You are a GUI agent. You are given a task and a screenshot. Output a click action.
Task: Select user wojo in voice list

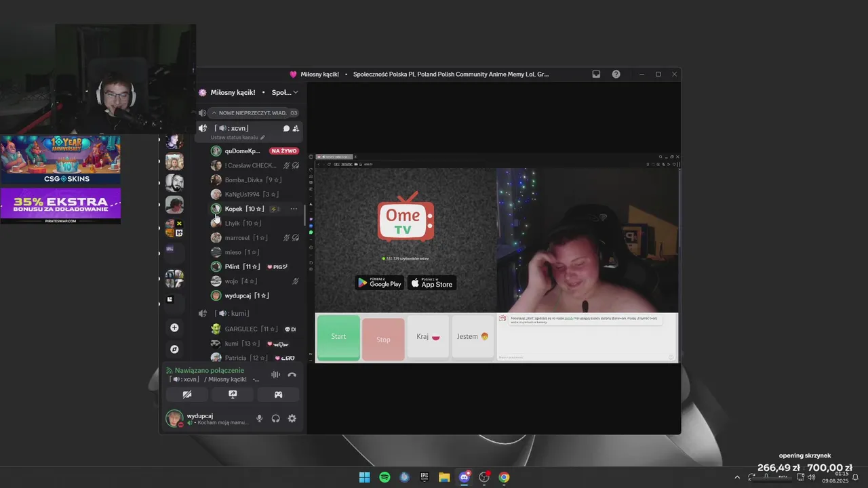coord(241,281)
